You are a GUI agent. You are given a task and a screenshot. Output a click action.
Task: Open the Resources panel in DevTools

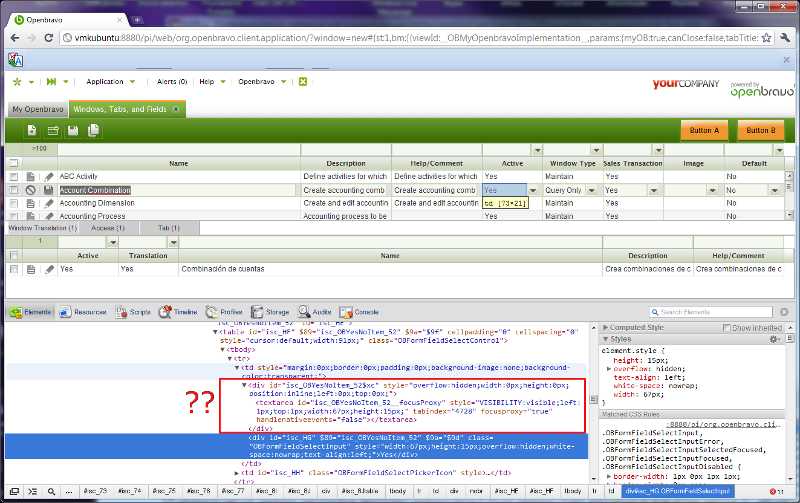(82, 312)
